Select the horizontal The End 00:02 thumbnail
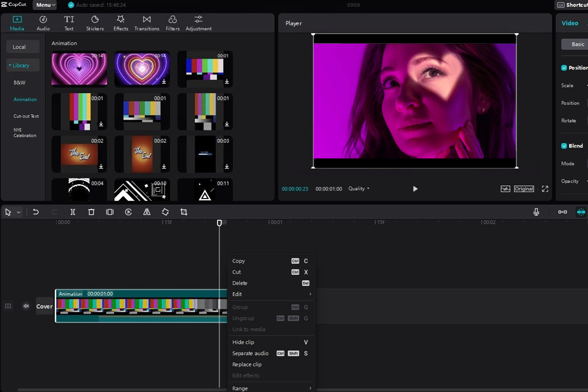Viewport: 588px width, 392px height. click(79, 154)
